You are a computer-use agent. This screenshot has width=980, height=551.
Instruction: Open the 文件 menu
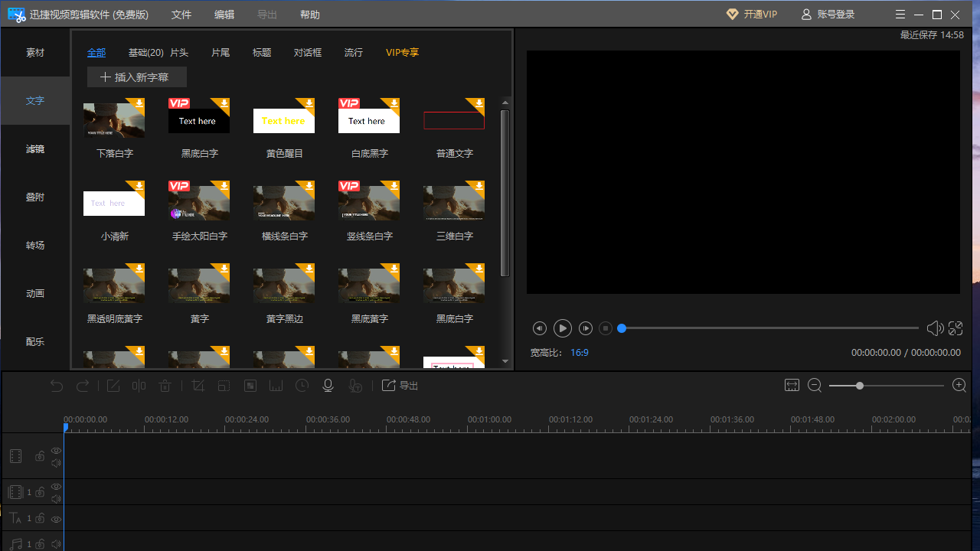click(181, 15)
